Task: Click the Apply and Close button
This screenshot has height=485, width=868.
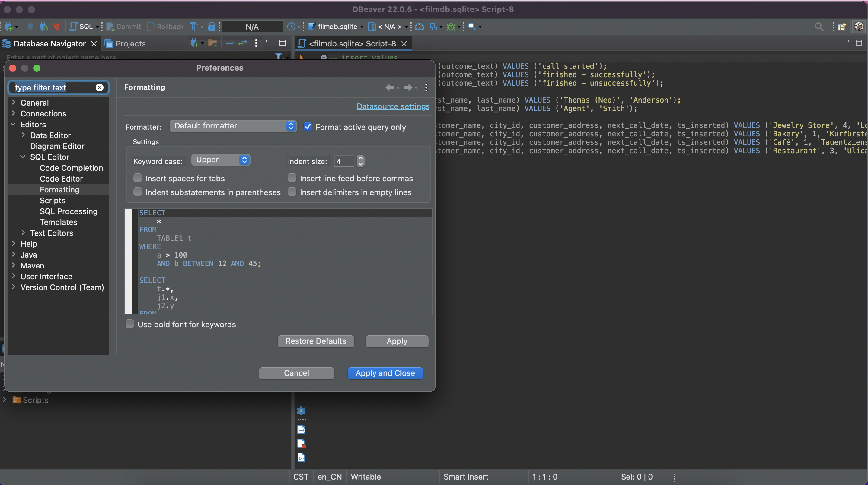Action: pyautogui.click(x=385, y=373)
